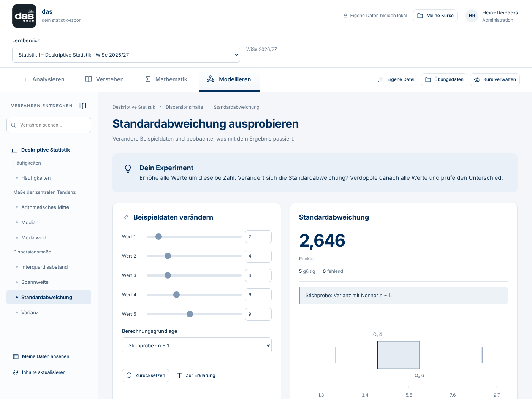Click the folder icon in Übungsdaten
532x399 pixels.
[x=428, y=80]
